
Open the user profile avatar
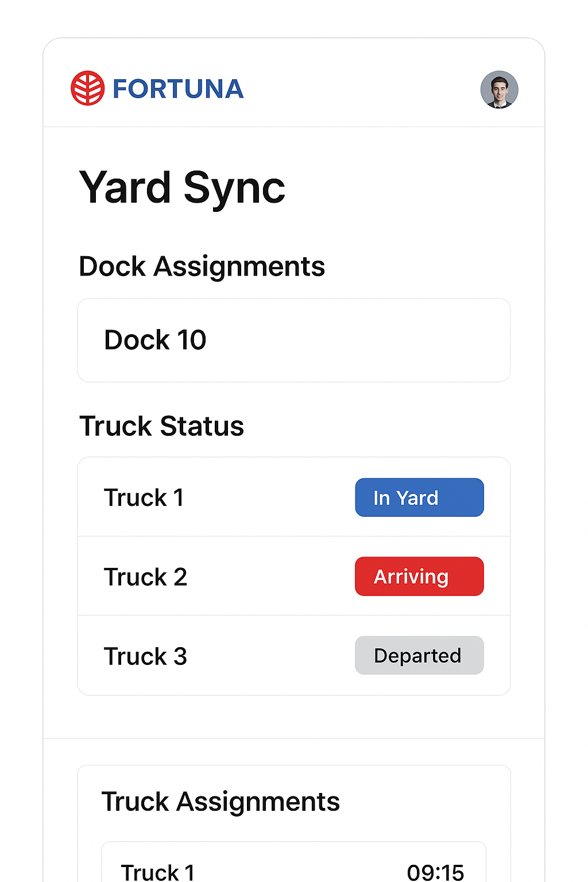(499, 90)
